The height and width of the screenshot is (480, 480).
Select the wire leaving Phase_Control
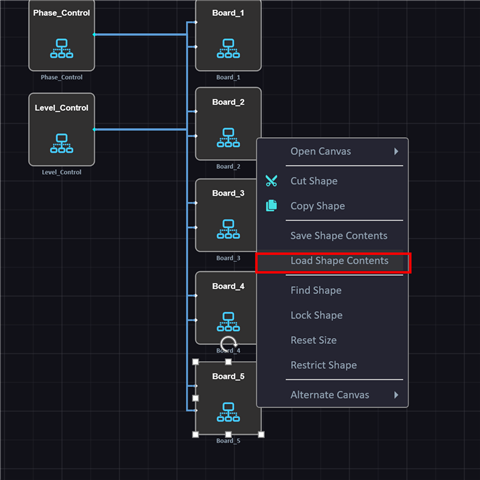point(141,34)
